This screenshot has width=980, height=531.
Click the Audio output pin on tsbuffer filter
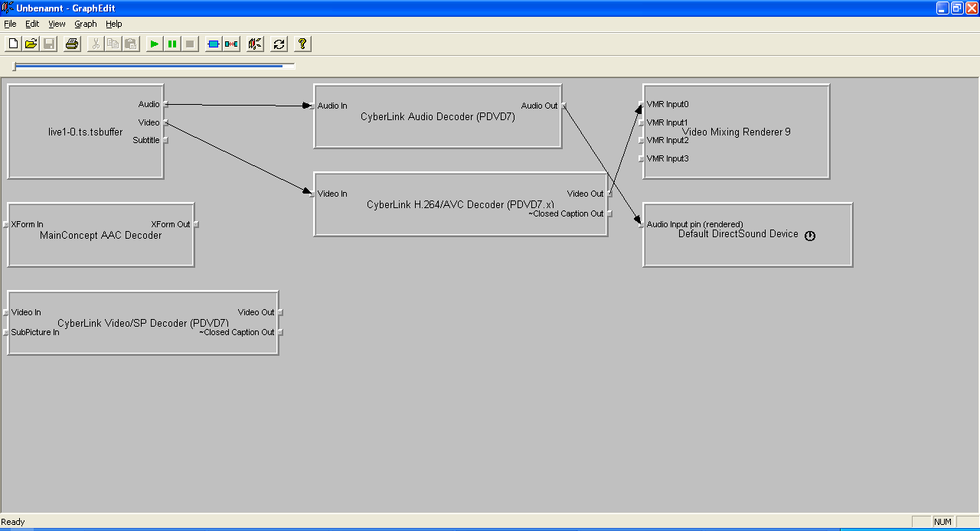pos(165,104)
